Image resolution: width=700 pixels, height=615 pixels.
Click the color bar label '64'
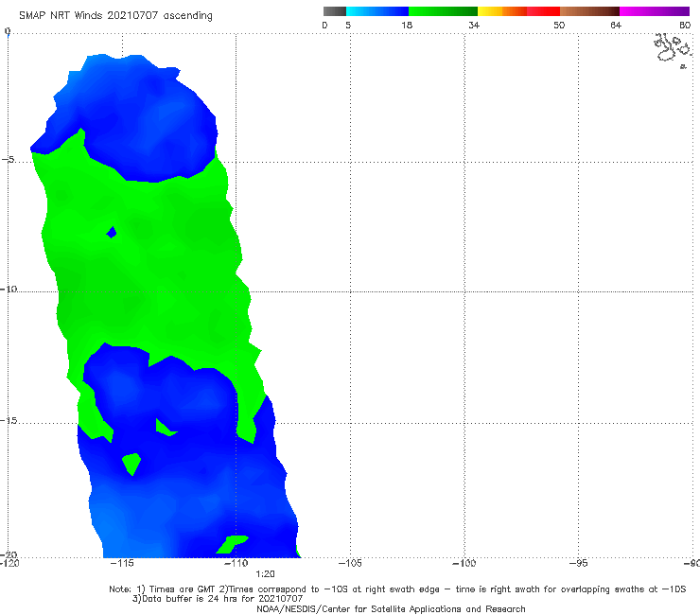(616, 26)
